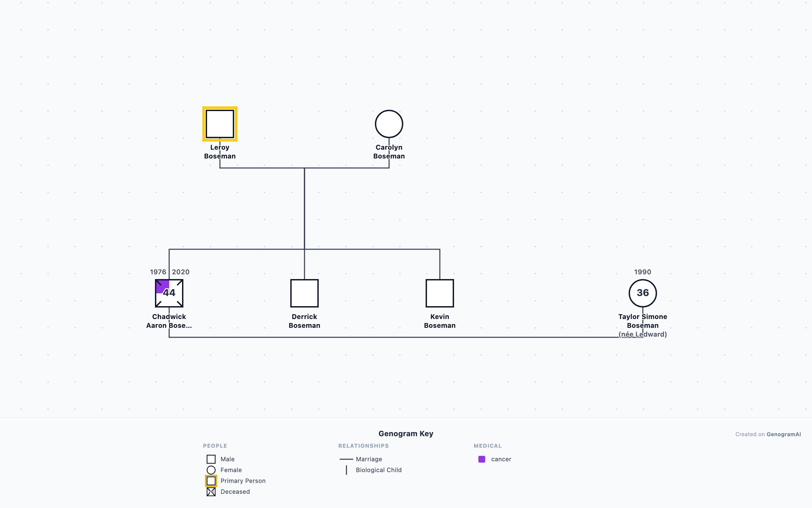Click the birth year '1990'

[643, 272]
